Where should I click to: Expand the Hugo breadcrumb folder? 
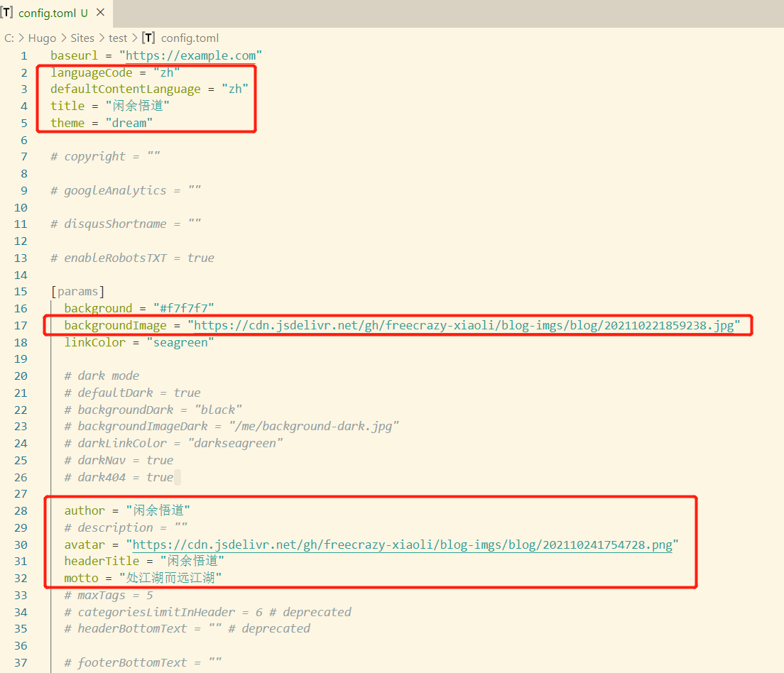coord(42,38)
